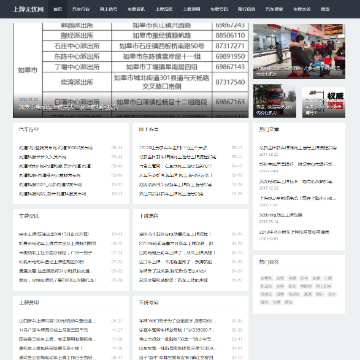Open the hot article dated 2017-09-20
Screen dimensions: 360x360
[x=298, y=148]
